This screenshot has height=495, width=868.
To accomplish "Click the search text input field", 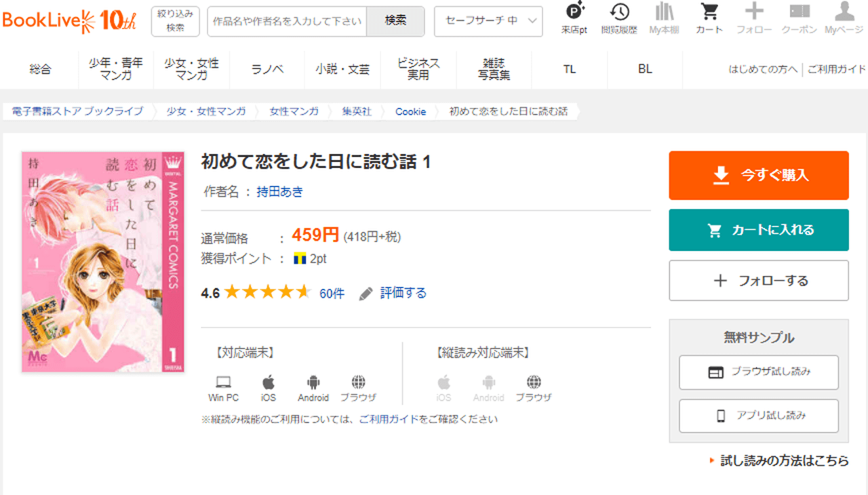I will click(287, 21).
